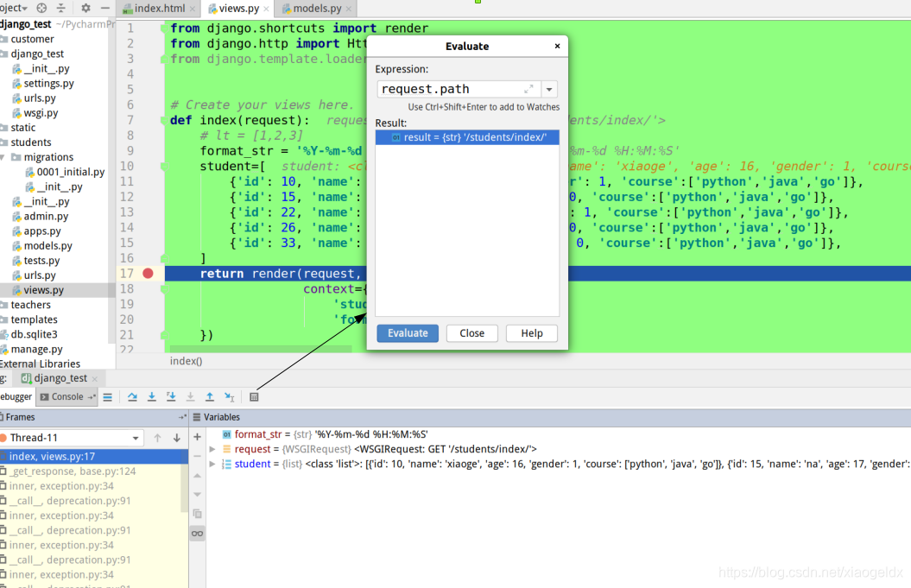Click the Step Over debugger icon
This screenshot has width=911, height=588.
[132, 397]
